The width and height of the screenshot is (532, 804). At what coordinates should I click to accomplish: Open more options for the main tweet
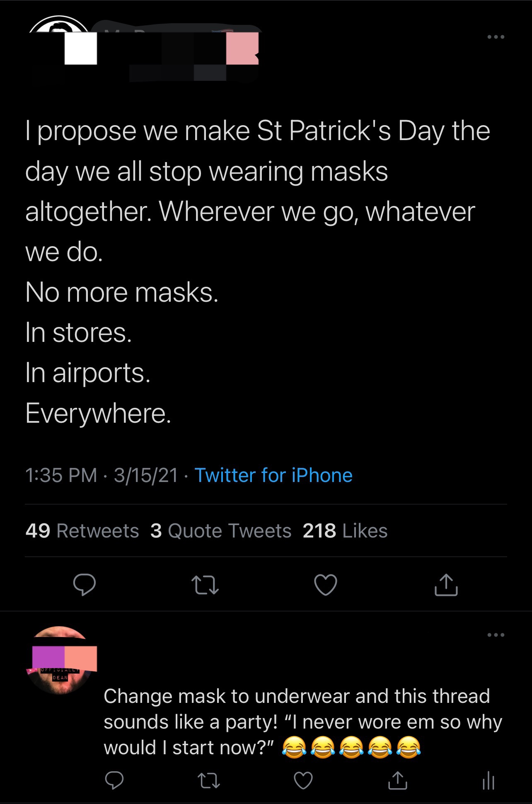tap(496, 37)
